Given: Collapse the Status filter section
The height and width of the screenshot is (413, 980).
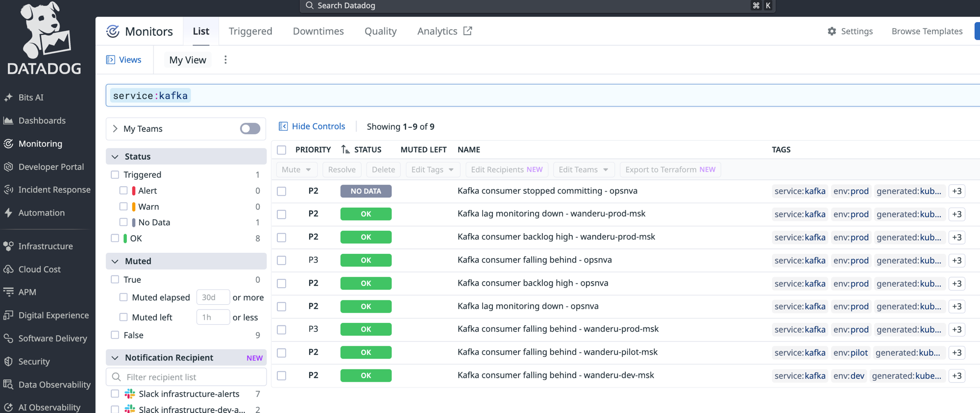Looking at the screenshot, I should coord(115,157).
